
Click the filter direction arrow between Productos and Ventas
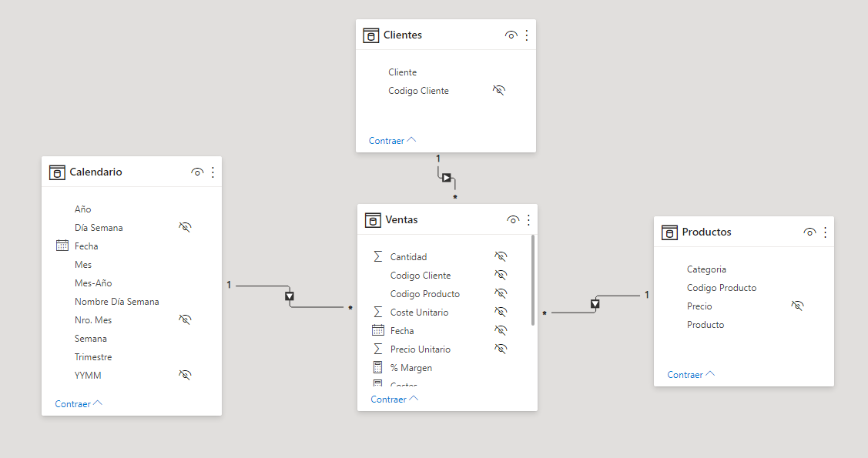point(595,304)
